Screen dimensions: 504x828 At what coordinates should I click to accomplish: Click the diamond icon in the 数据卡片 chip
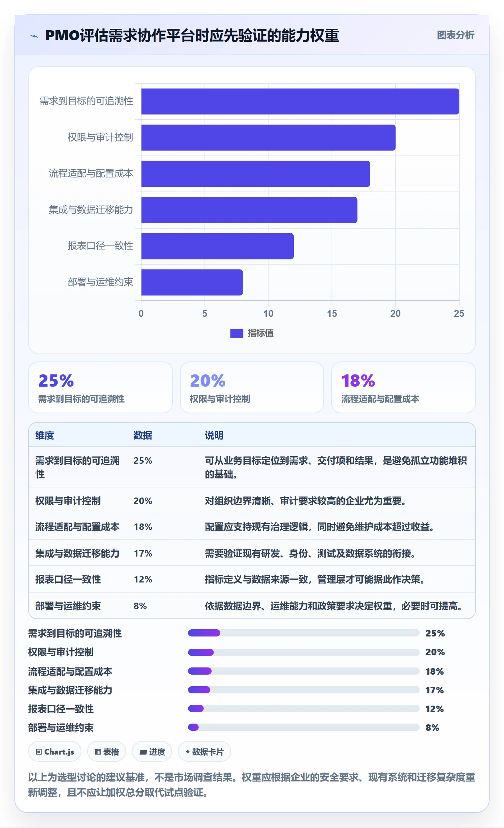coord(188,752)
